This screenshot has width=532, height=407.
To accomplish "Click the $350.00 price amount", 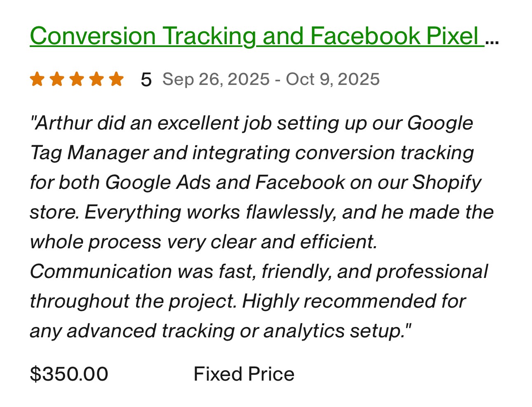I will (x=69, y=374).
